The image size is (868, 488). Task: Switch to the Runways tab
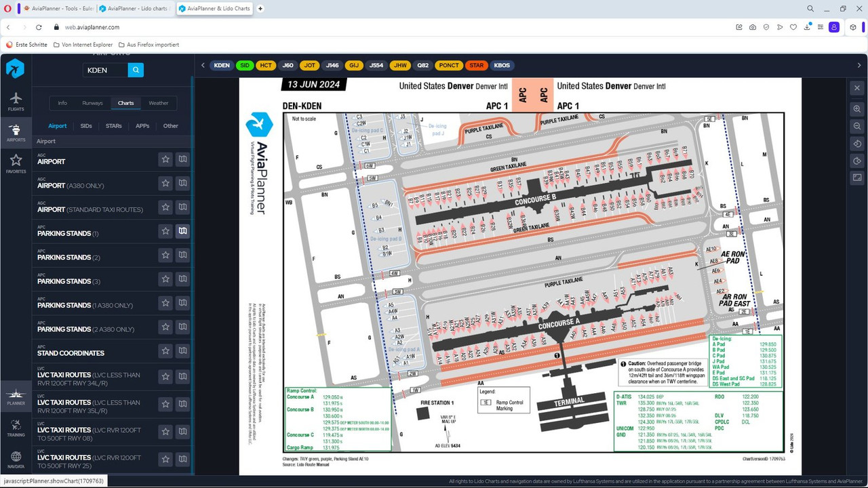(x=92, y=103)
